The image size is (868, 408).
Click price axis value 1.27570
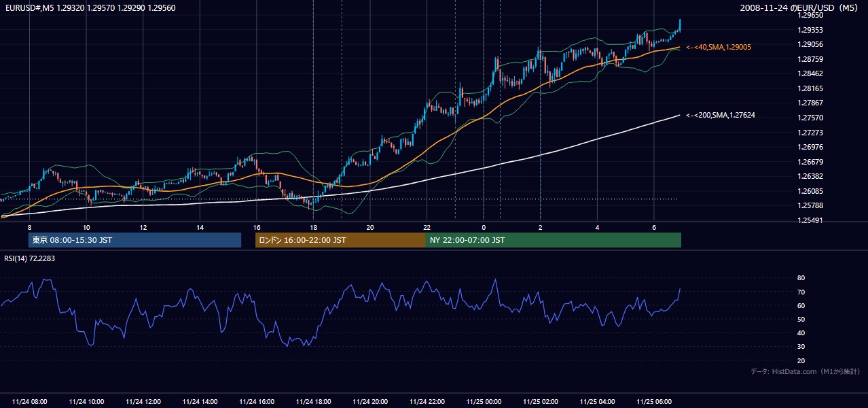(x=810, y=118)
